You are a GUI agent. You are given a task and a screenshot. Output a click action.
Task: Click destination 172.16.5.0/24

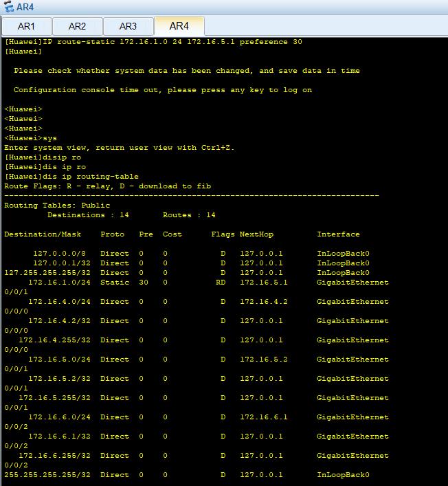(60, 359)
